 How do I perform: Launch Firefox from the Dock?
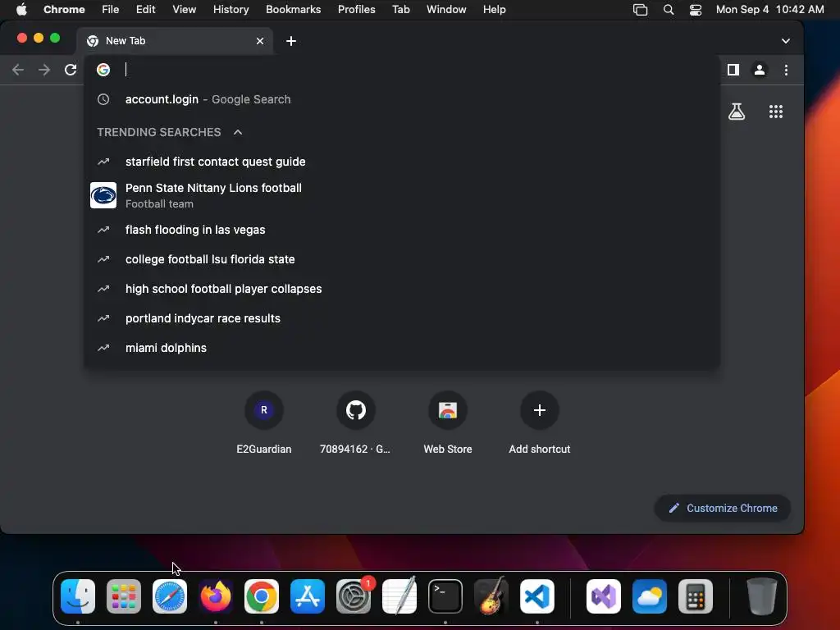click(x=216, y=596)
